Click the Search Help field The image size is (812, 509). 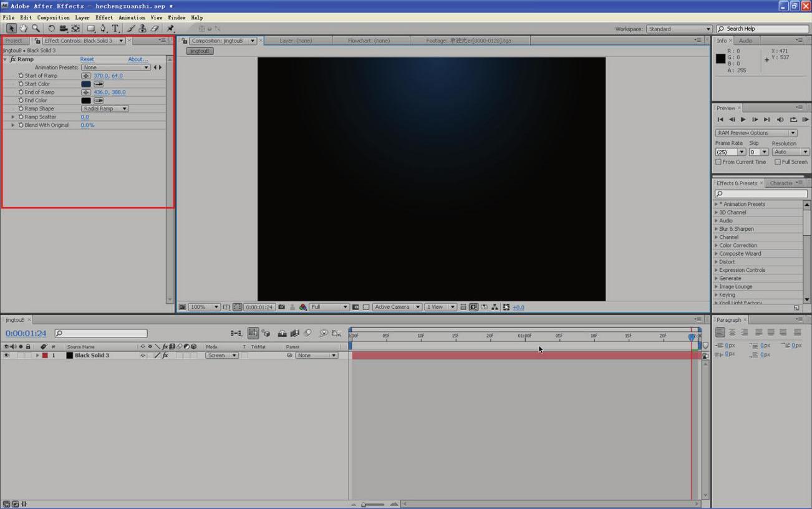click(x=762, y=29)
